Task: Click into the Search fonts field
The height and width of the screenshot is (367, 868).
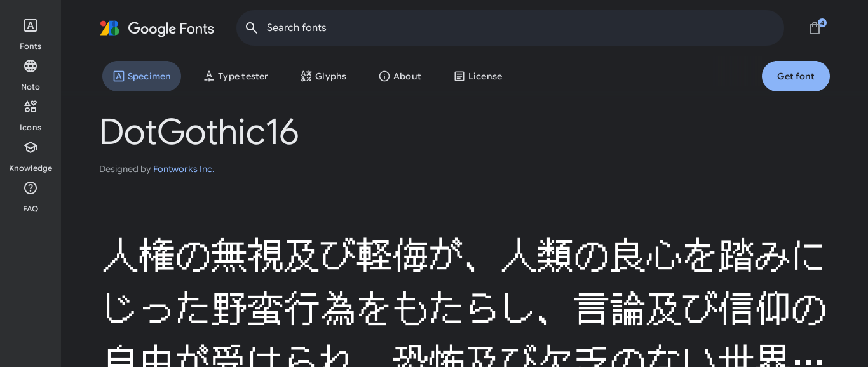Action: 508,28
